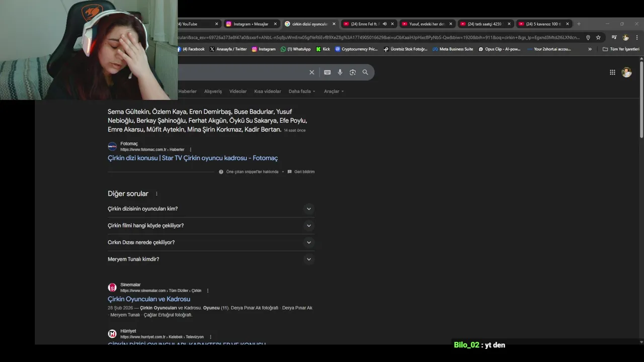Switch to the Haberler results tab
This screenshot has height=362, width=644.
click(x=187, y=92)
